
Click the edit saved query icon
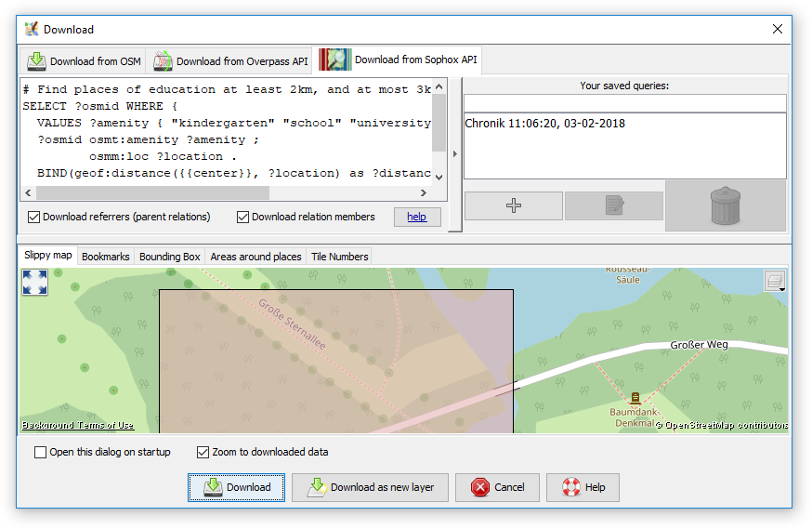point(614,205)
